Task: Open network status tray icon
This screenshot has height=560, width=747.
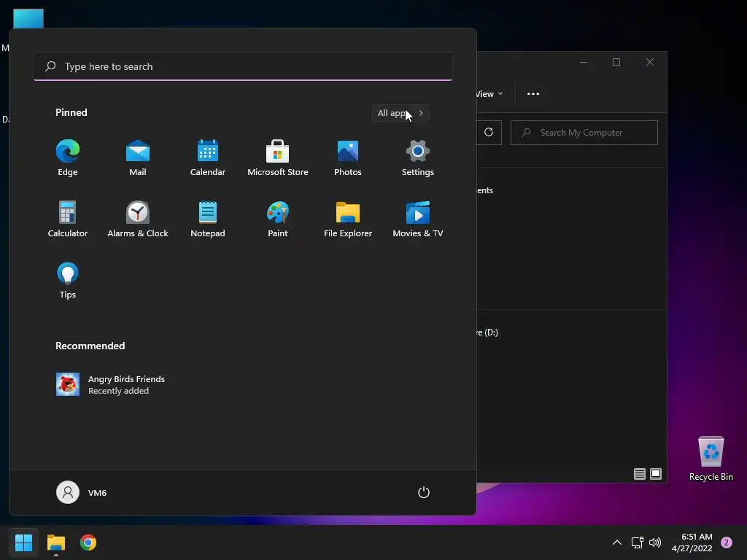Action: pyautogui.click(x=637, y=542)
